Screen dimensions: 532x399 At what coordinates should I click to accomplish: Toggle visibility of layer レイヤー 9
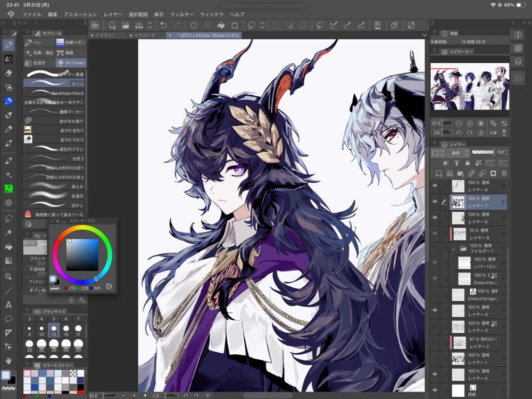[435, 234]
